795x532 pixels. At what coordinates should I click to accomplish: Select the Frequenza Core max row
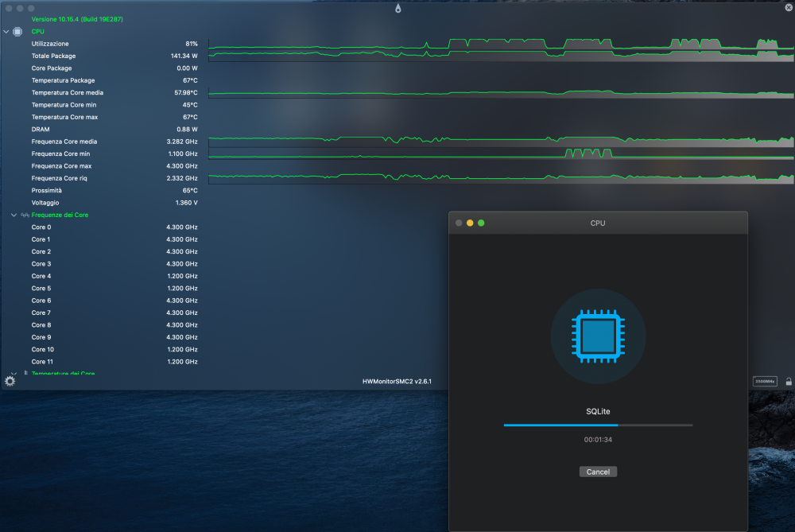point(114,166)
